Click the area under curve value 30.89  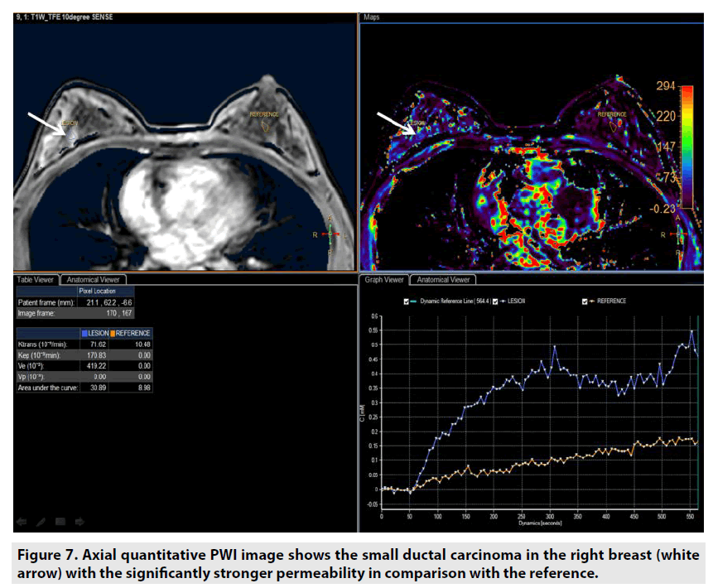pyautogui.click(x=99, y=388)
